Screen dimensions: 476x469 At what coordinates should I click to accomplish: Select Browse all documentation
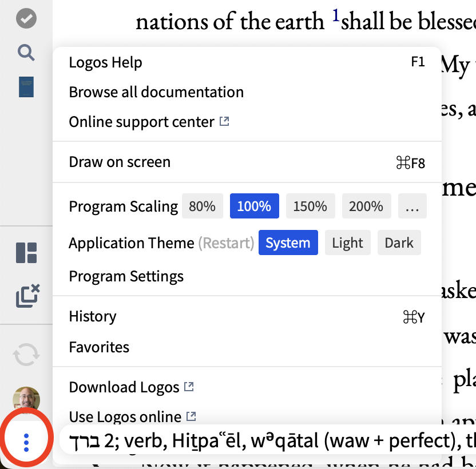(247, 92)
